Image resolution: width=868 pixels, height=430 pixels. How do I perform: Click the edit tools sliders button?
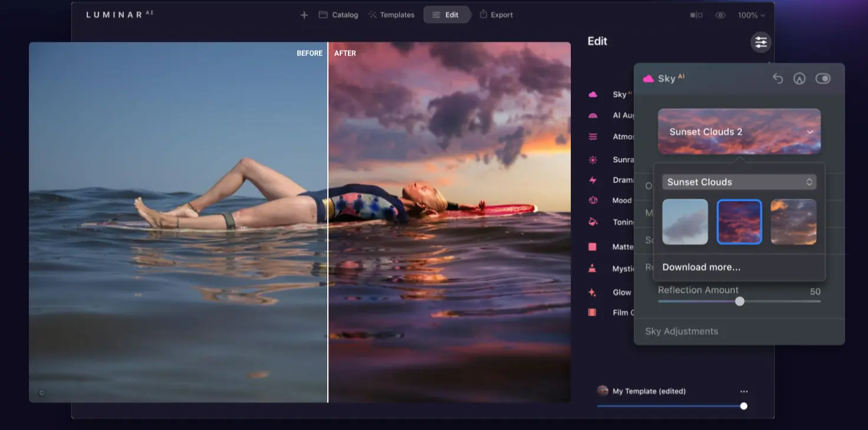tap(761, 42)
